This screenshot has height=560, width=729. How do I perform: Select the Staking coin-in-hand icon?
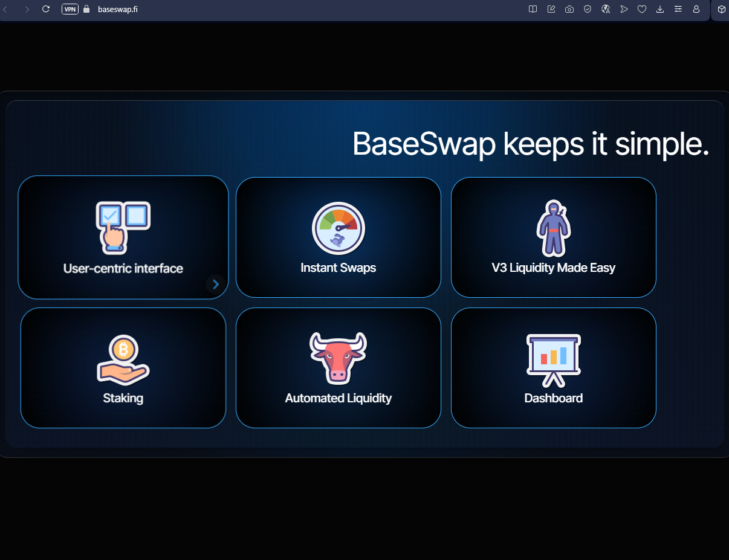pyautogui.click(x=123, y=358)
